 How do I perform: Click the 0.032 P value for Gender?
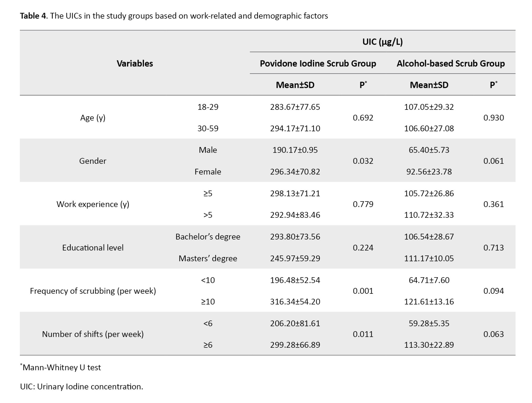tap(363, 161)
